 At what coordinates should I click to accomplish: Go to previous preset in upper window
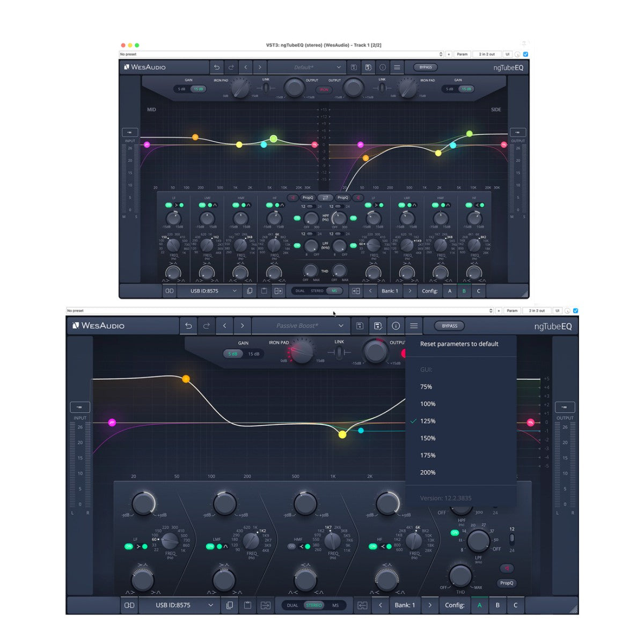[246, 67]
